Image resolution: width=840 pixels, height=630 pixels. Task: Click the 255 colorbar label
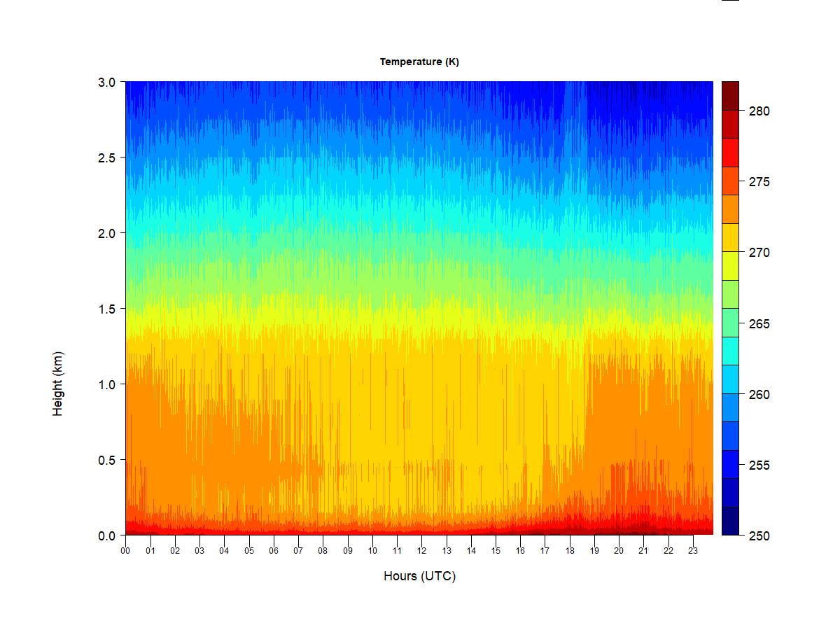759,465
